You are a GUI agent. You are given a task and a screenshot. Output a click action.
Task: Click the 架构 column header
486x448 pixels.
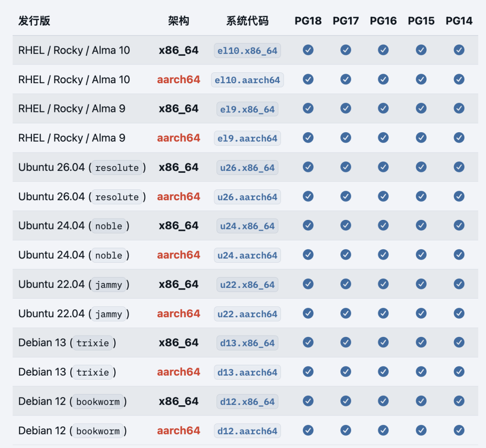pos(179,21)
